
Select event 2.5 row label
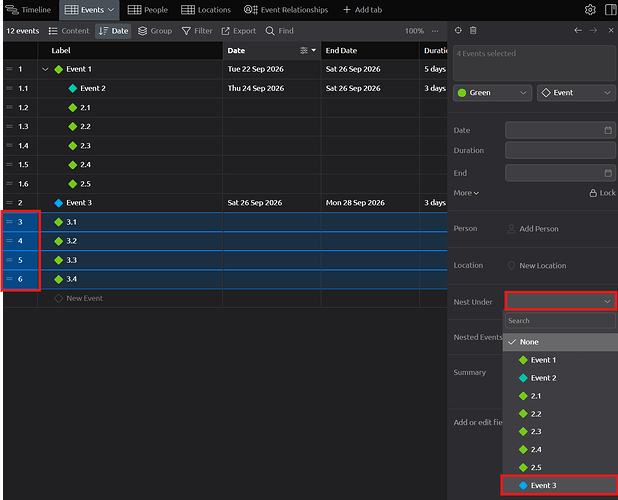tap(86, 184)
